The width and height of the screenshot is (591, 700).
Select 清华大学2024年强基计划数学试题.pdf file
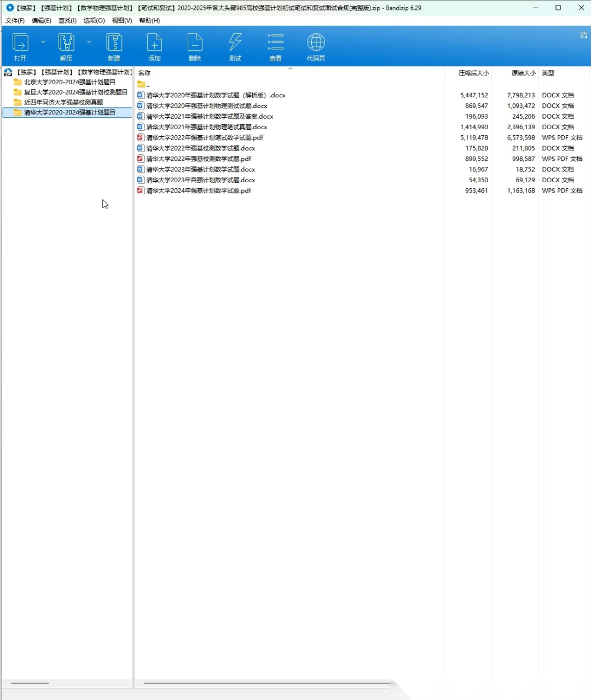pos(199,190)
